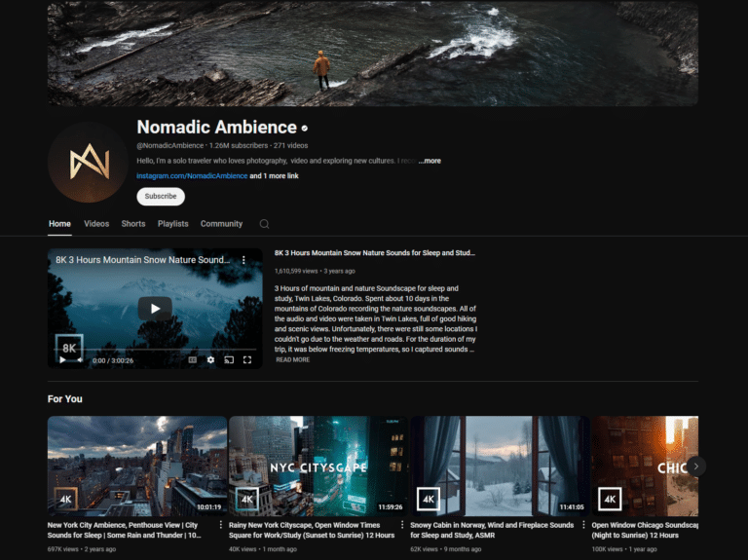748x560 pixels.
Task: Mute the video using the volume icon
Action: click(x=80, y=359)
